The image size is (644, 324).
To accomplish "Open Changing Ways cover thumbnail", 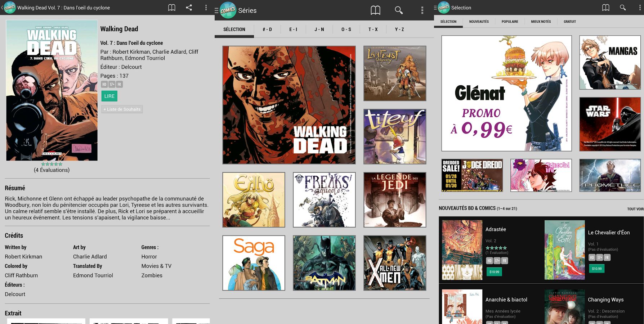I will pyautogui.click(x=564, y=307).
